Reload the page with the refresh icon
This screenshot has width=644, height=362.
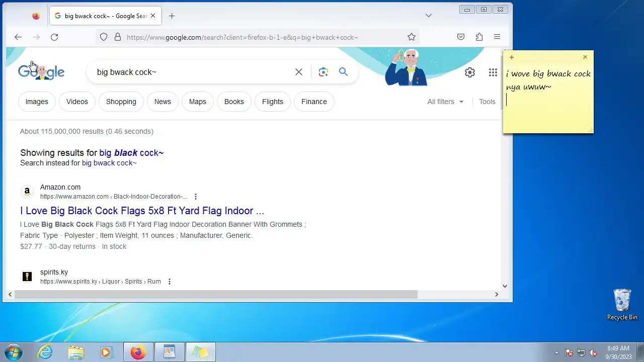54,37
